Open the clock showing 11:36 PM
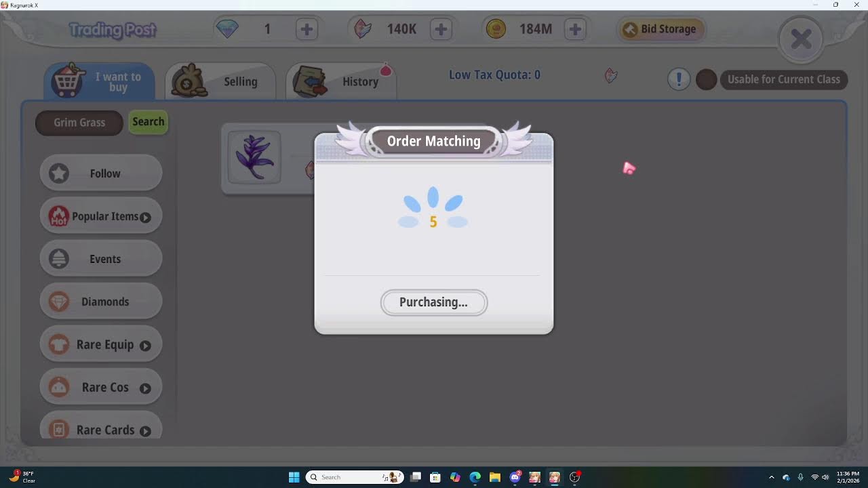 (x=848, y=477)
